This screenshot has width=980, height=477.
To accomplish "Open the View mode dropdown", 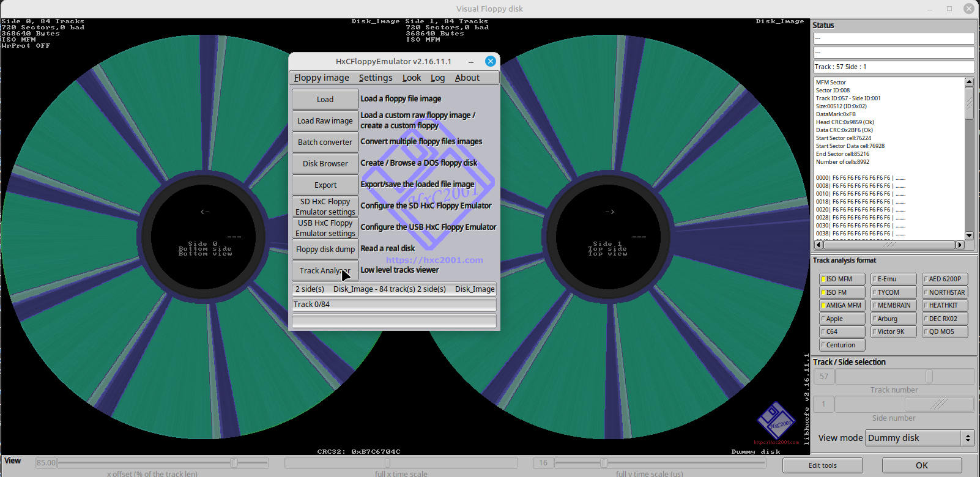I will pyautogui.click(x=919, y=438).
